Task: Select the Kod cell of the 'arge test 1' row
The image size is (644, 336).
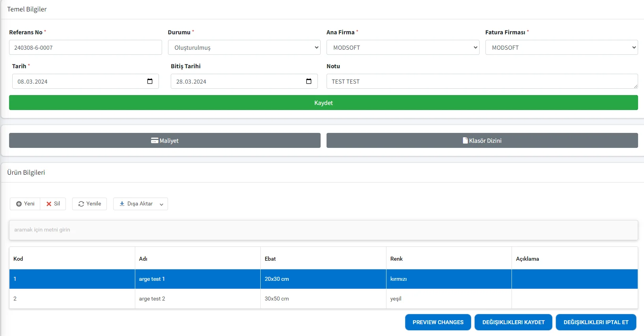Action: pyautogui.click(x=72, y=279)
